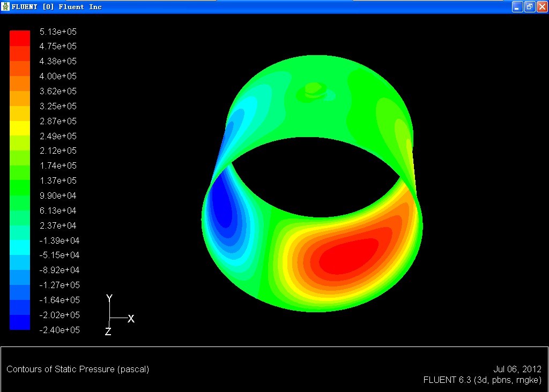
Task: Click the -2.40e+05 minimum legend value
Action: 59,330
